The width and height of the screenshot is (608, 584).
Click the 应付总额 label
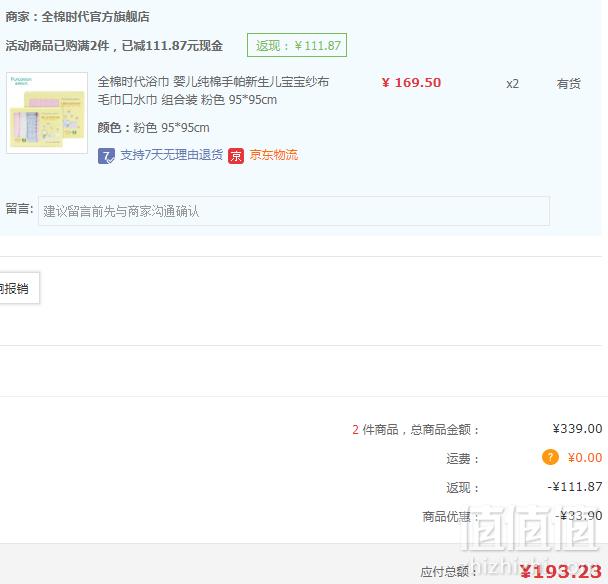(449, 572)
